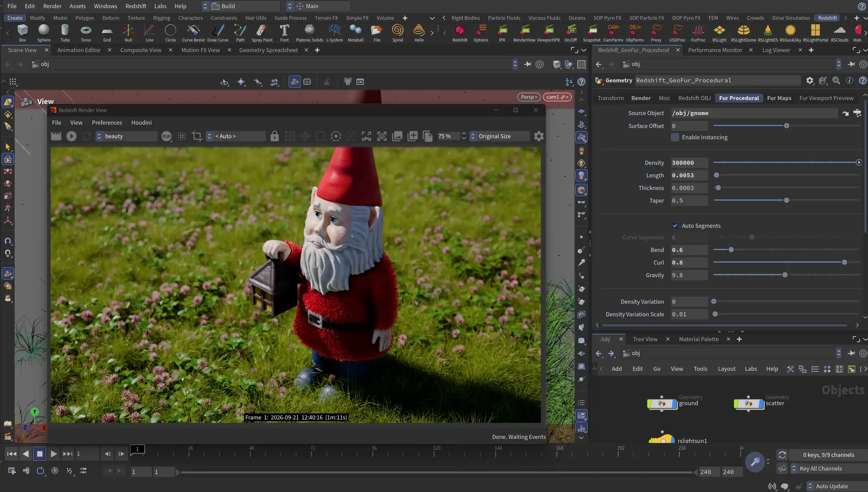Image resolution: width=868 pixels, height=492 pixels.
Task: Click the play forward button on timeline
Action: [53, 454]
